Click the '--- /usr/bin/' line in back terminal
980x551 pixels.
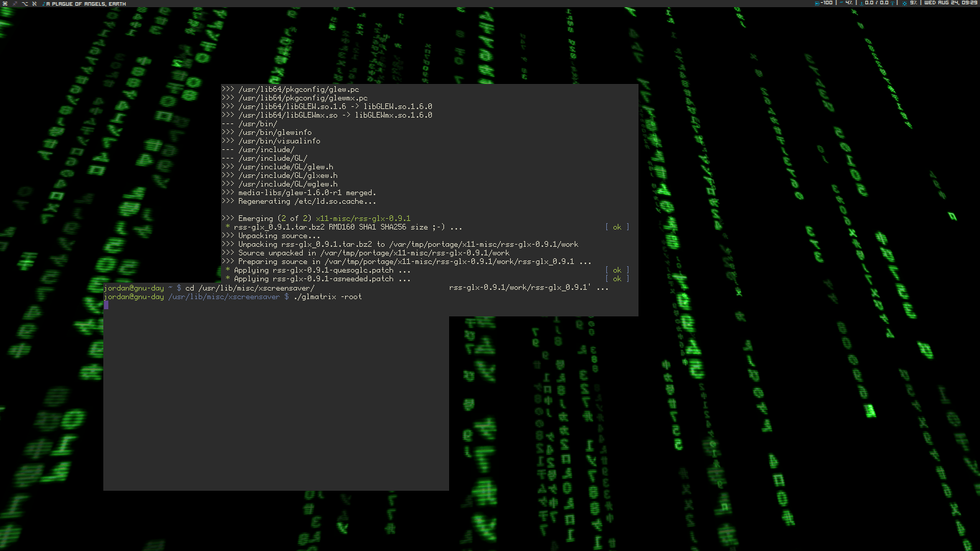(x=250, y=124)
